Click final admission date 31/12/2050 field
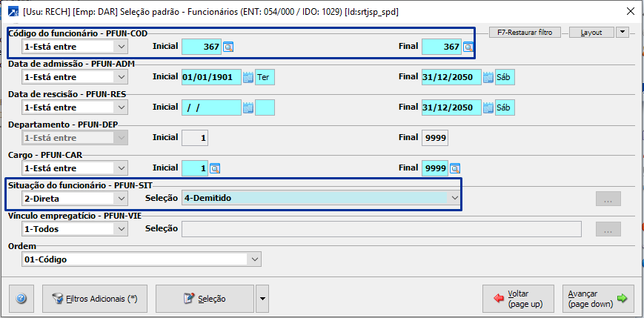Viewport: 644px width, 318px height. [x=451, y=77]
